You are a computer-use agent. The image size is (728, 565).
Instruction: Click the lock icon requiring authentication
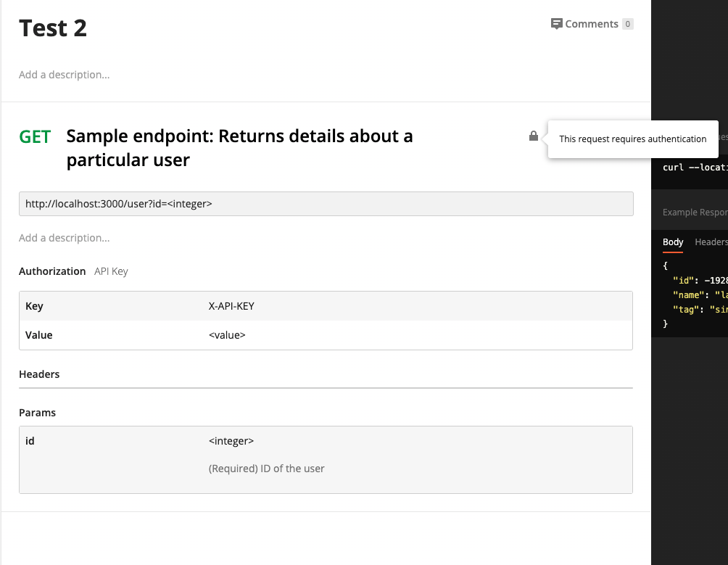tap(533, 136)
